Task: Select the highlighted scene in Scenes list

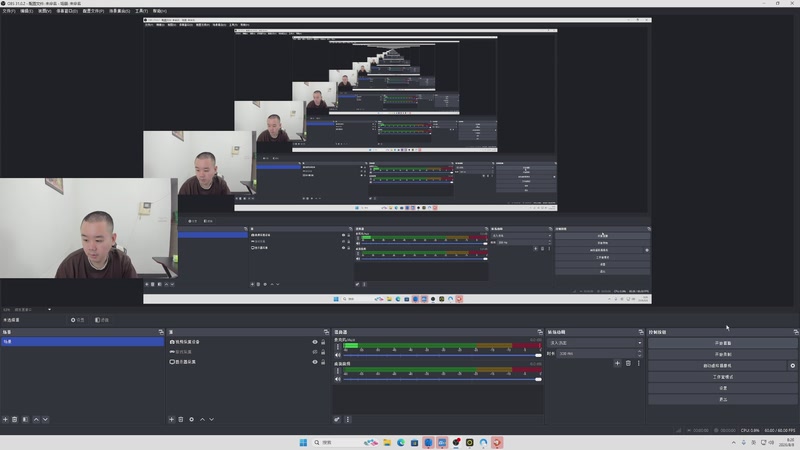Action: tap(83, 342)
